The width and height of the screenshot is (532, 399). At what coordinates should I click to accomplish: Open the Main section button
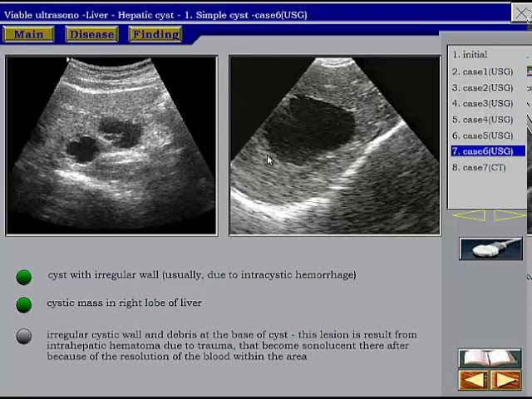tap(28, 34)
